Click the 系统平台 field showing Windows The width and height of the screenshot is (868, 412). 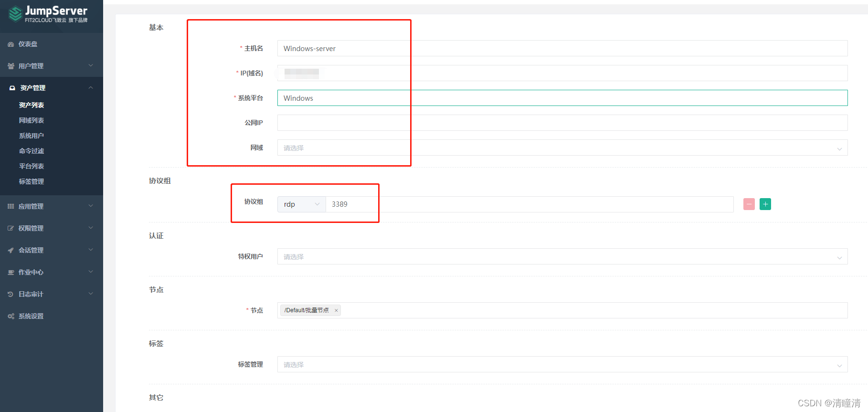[x=562, y=98]
